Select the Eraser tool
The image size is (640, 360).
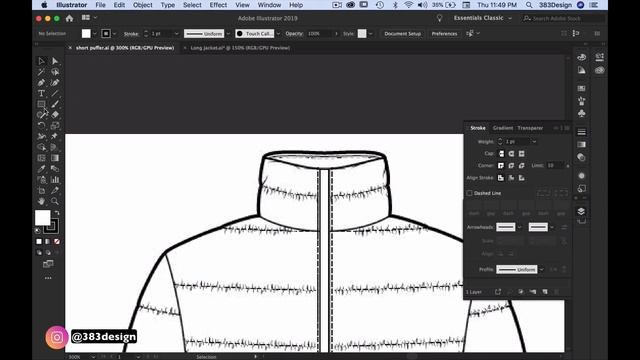click(x=55, y=115)
